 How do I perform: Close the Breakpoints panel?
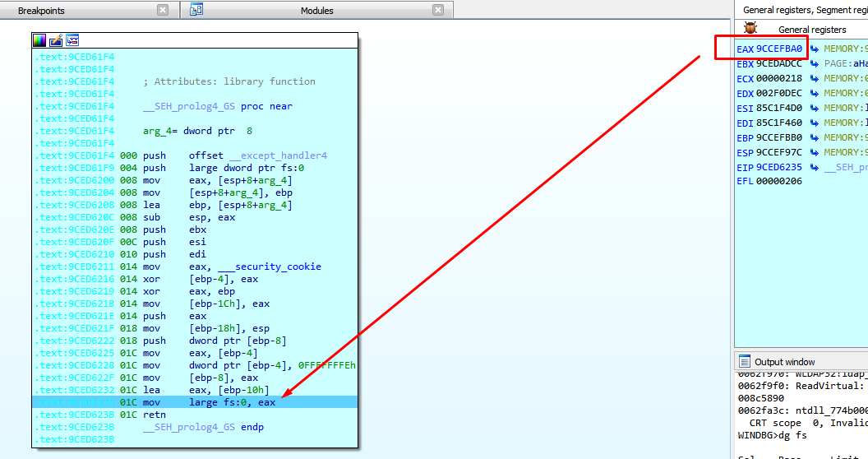click(x=163, y=10)
